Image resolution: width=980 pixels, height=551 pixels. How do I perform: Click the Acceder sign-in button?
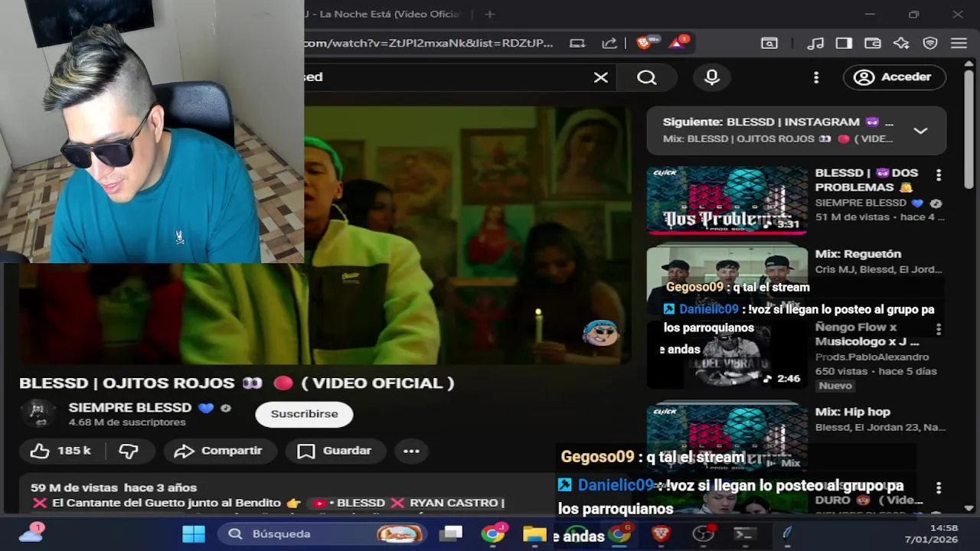[x=894, y=77]
